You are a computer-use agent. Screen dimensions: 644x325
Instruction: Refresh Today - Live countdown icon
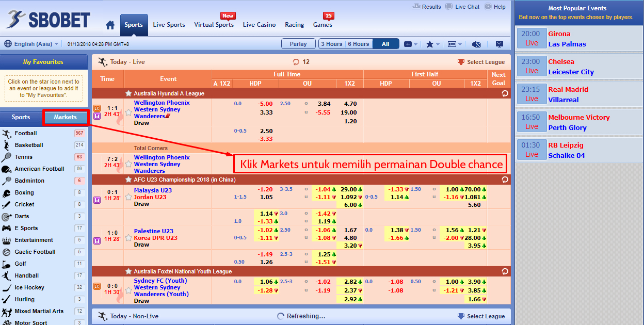(296, 62)
